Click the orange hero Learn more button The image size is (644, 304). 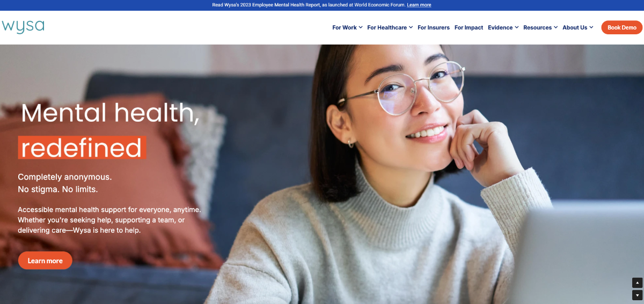click(x=45, y=261)
